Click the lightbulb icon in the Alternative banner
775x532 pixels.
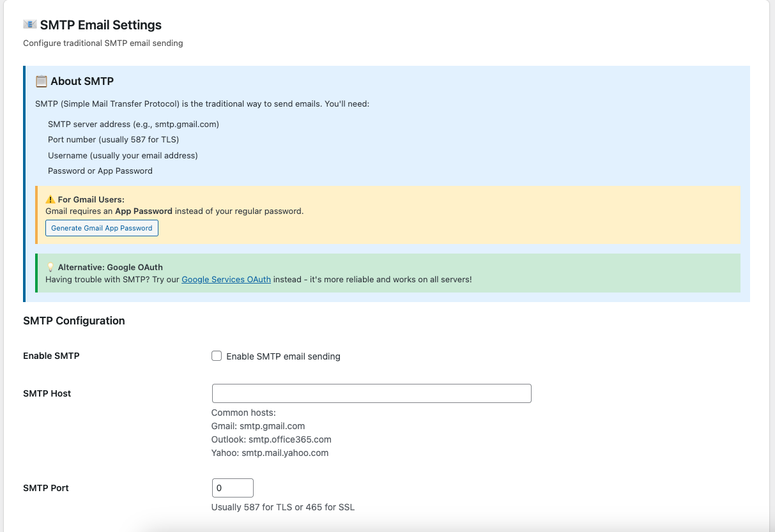50,268
